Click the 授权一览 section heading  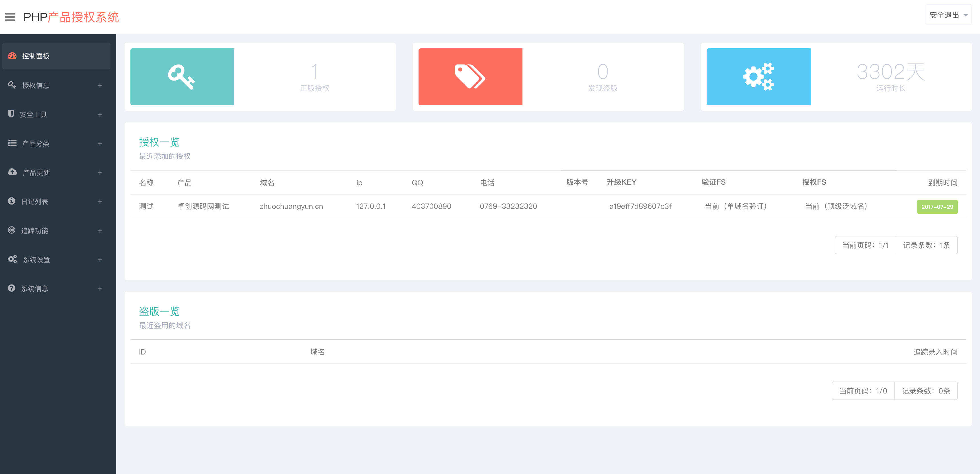(x=159, y=142)
